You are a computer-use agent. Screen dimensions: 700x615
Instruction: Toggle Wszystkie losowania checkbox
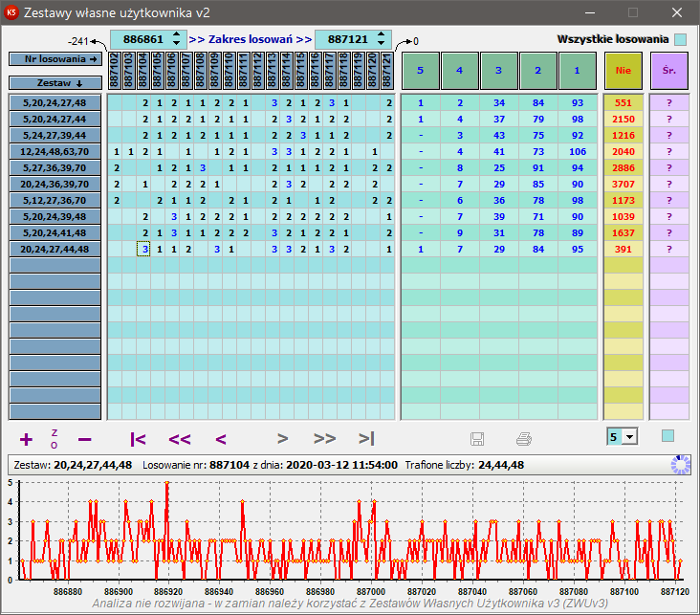pyautogui.click(x=680, y=39)
